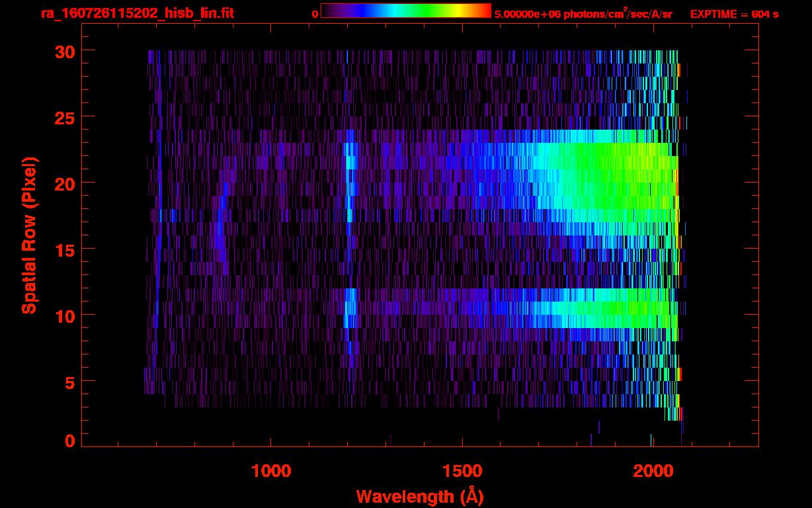
Task: Click the red end of the color bar
Action: tap(487, 11)
